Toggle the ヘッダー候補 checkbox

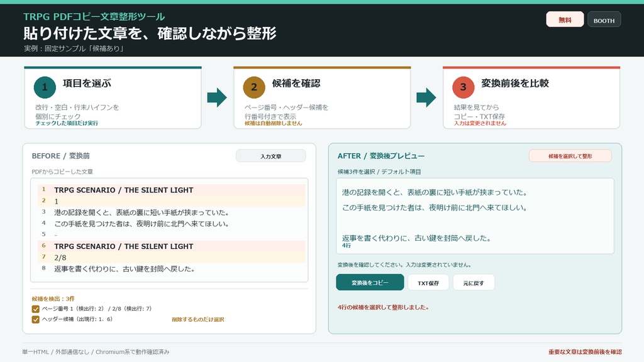[36, 319]
